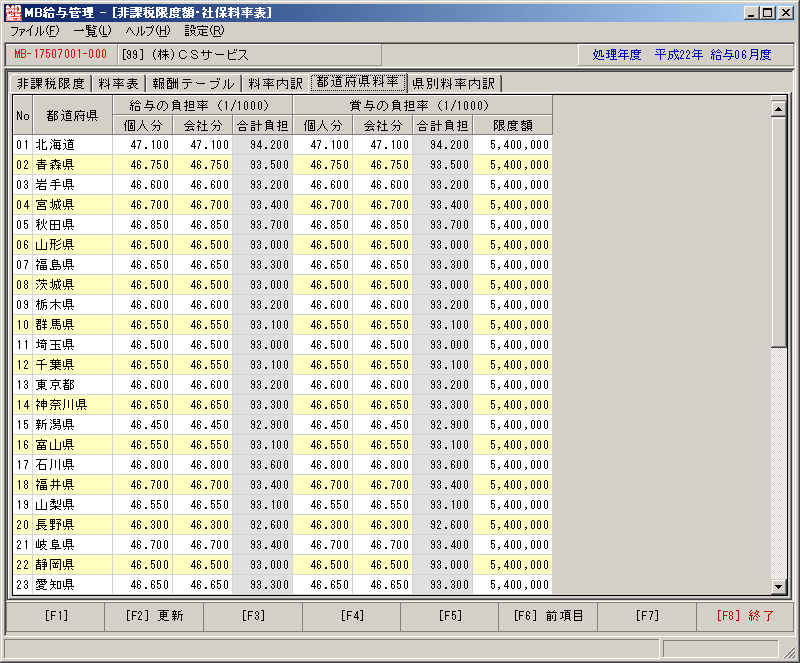This screenshot has width=800, height=663.
Task: Select the 都道府県料率 tab
Action: tap(358, 82)
